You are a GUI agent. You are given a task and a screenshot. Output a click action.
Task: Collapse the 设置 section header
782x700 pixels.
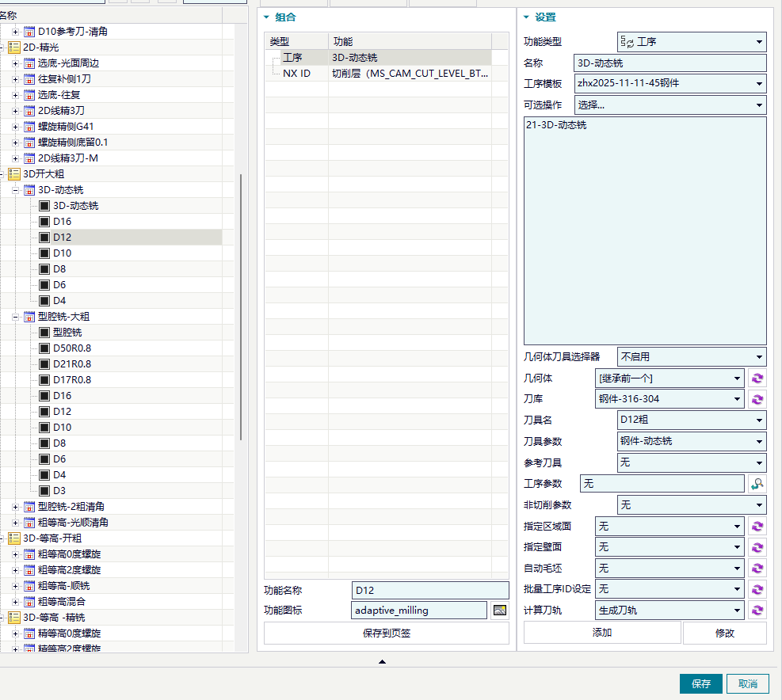click(526, 17)
